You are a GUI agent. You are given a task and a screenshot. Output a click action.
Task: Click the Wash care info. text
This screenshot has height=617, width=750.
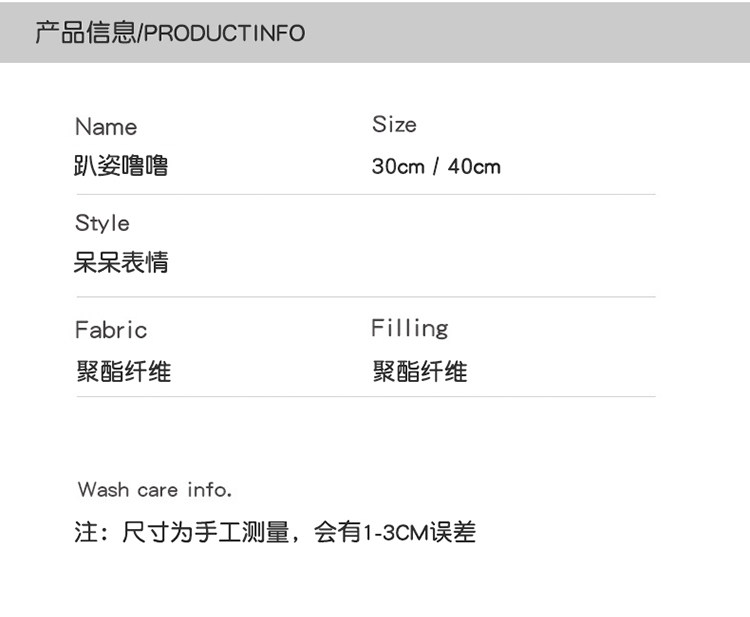[155, 490]
